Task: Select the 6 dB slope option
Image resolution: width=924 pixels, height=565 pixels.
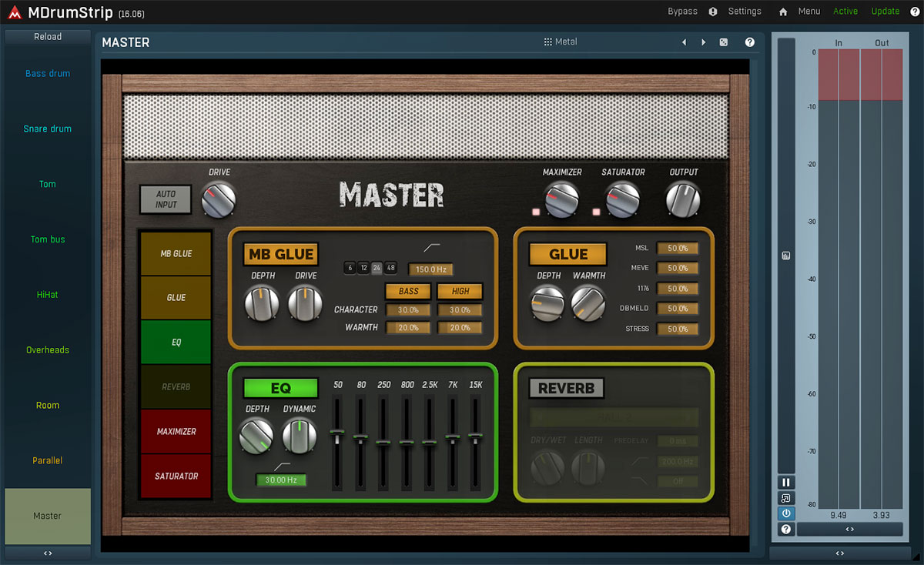Action: coord(350,268)
